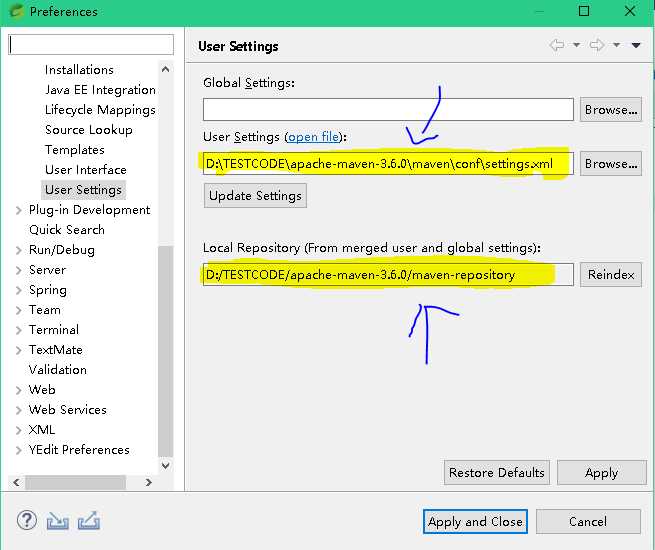Expand the YEdit Preferences node
Image resolution: width=655 pixels, height=550 pixels.
pyautogui.click(x=18, y=450)
